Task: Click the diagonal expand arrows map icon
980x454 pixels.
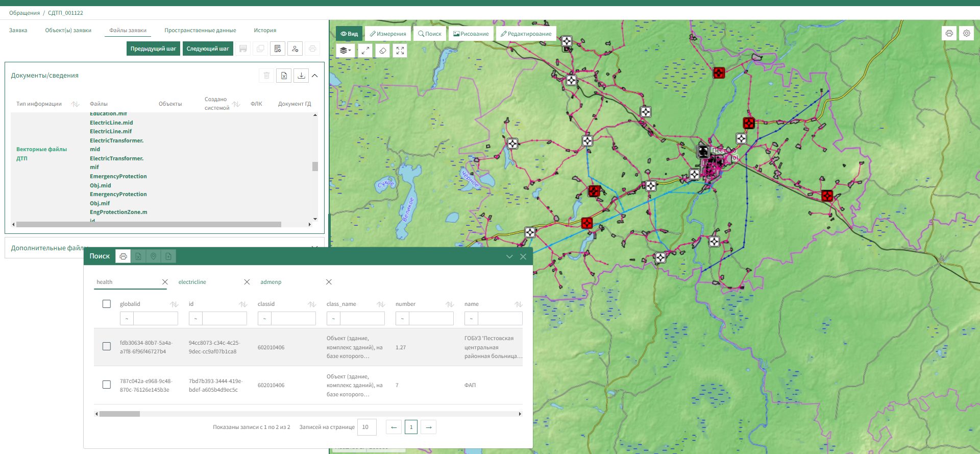Action: [365, 51]
